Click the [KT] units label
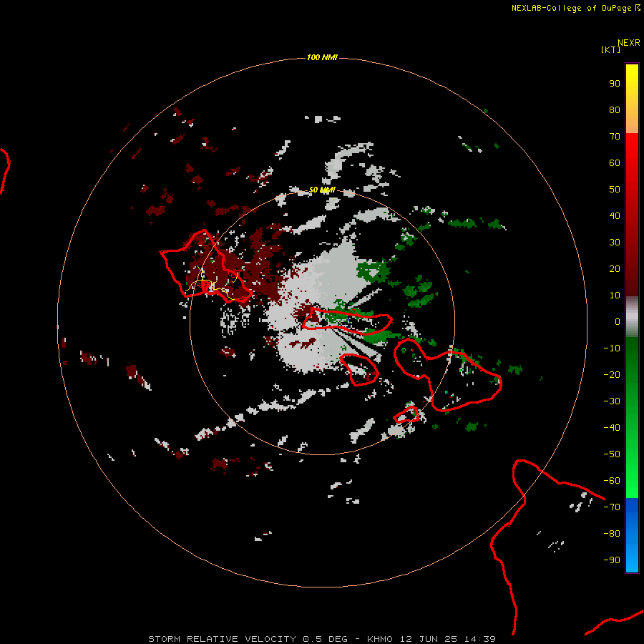 (610, 49)
